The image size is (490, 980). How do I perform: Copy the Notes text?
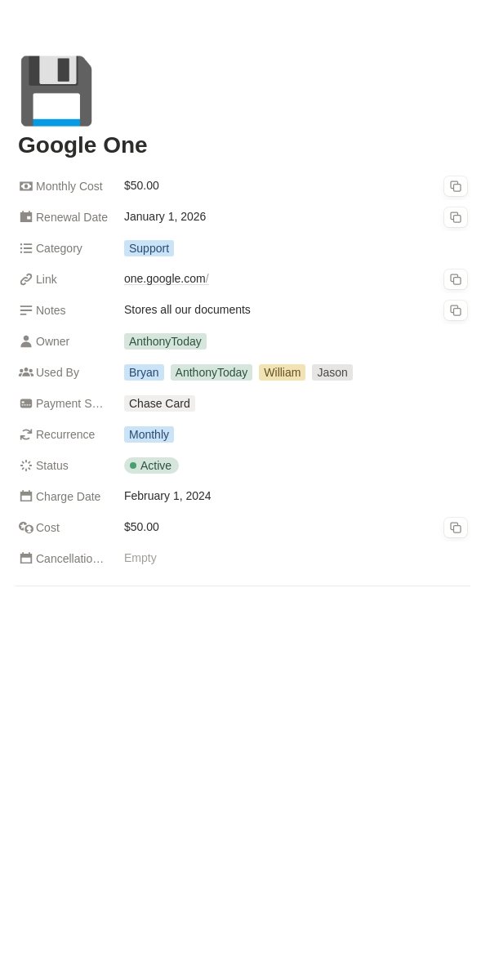tap(456, 310)
